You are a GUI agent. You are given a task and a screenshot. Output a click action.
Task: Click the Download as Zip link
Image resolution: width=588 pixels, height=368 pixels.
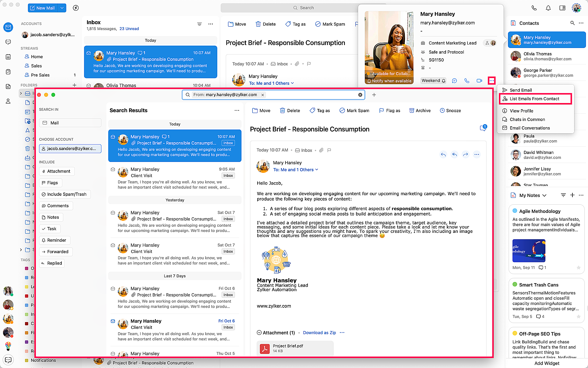pyautogui.click(x=319, y=333)
